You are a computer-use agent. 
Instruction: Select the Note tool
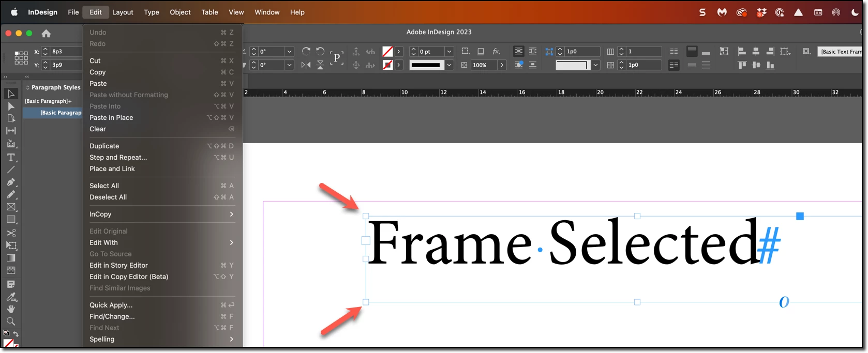point(11,284)
